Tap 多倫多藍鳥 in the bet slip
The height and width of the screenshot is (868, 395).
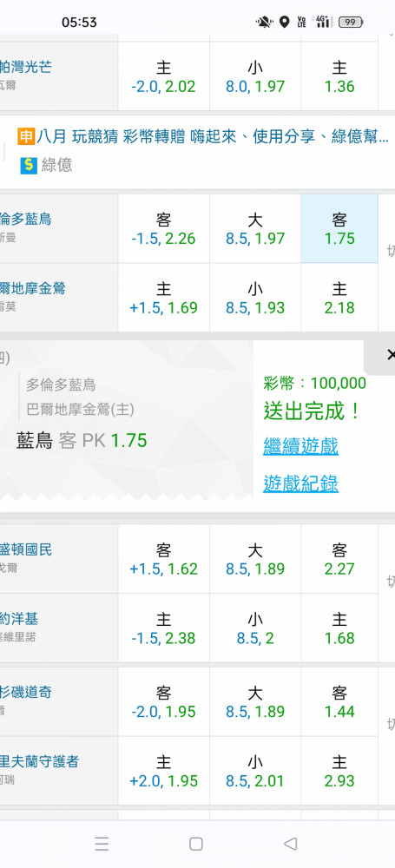pos(61,385)
